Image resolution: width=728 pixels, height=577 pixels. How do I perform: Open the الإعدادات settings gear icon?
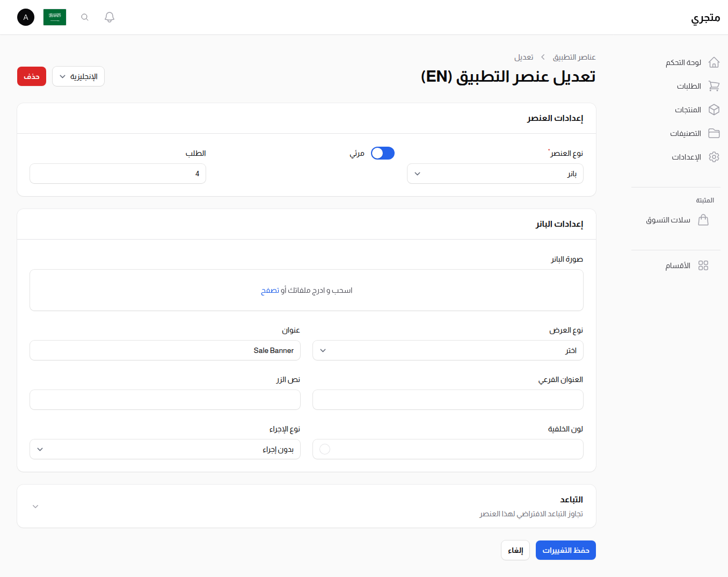pos(714,157)
